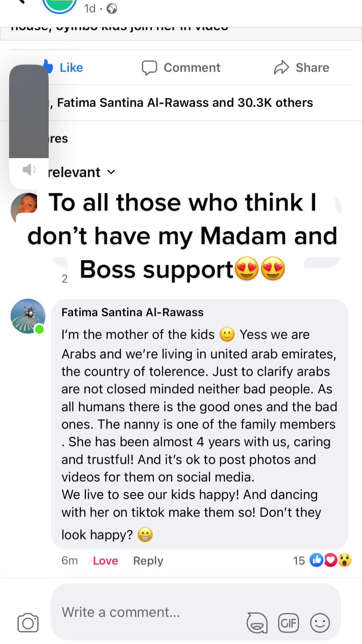Love Fatima's comment
Viewport: 362px width, 644px height.
105,560
